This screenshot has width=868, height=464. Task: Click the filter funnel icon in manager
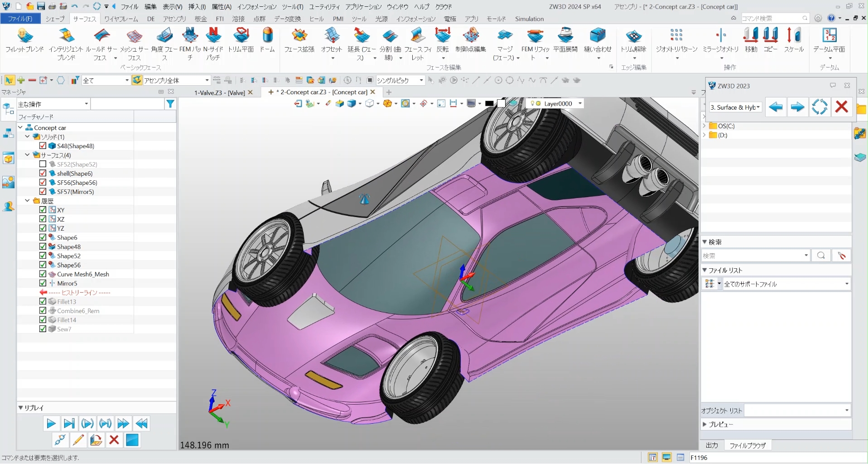click(x=170, y=104)
